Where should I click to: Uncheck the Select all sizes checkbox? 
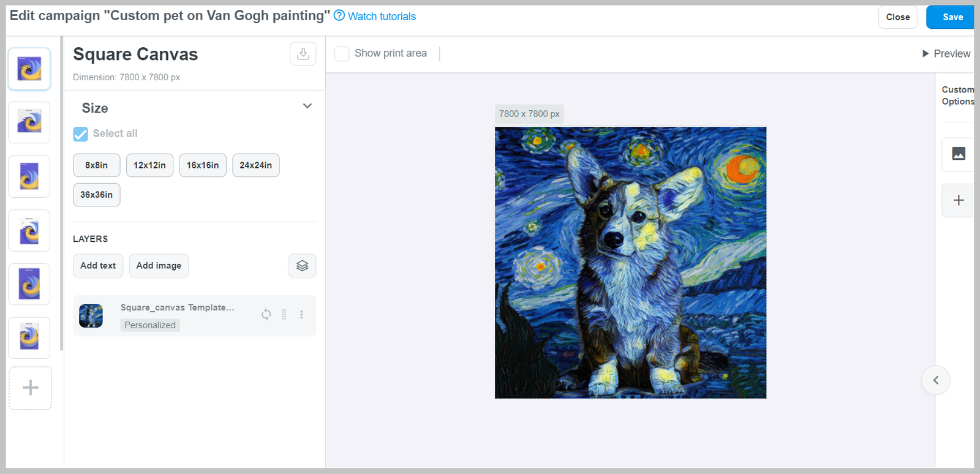80,134
